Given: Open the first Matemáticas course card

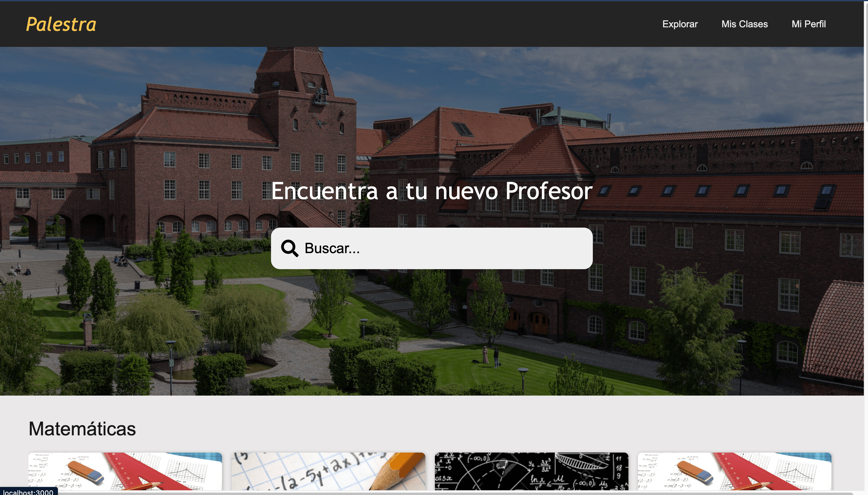Looking at the screenshot, I should pyautogui.click(x=125, y=471).
